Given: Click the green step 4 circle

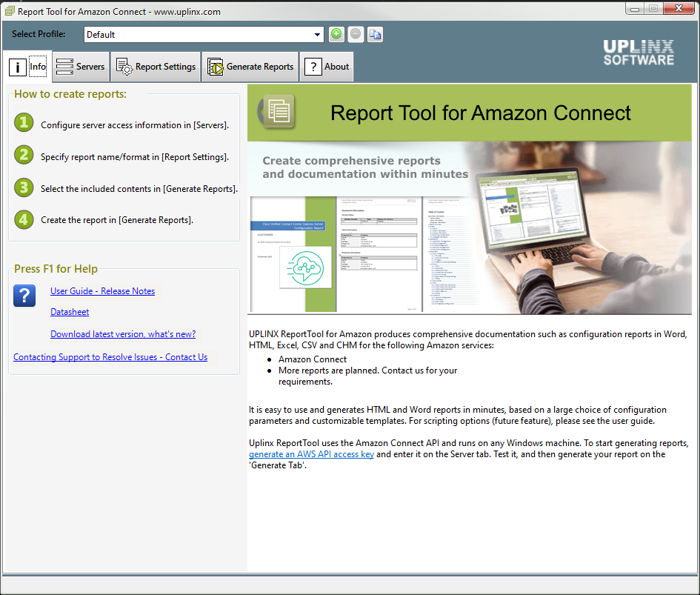Looking at the screenshot, I should pos(24,220).
